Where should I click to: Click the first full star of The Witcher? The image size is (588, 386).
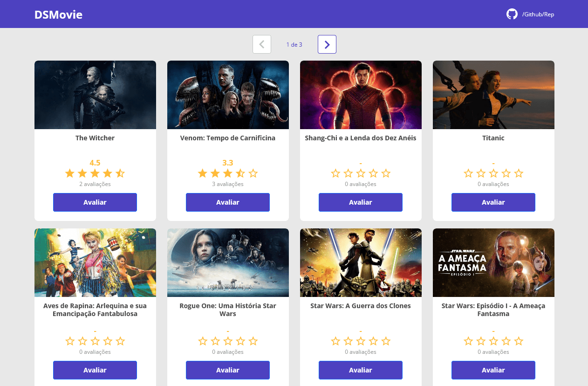[x=70, y=173]
